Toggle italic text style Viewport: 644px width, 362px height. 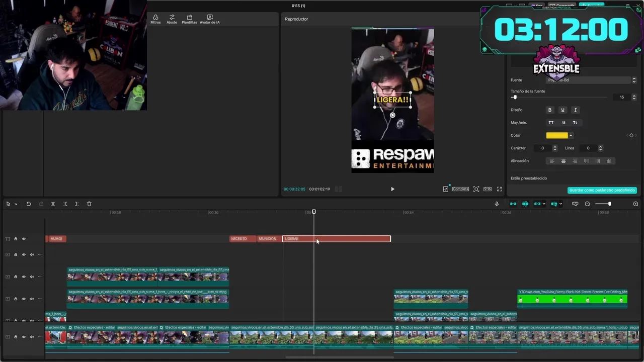tap(576, 110)
